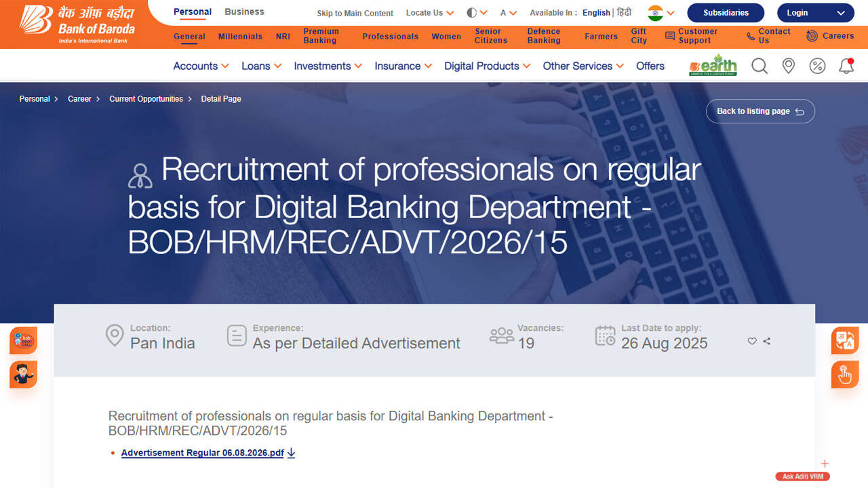
Task: Click the heart favourite icon
Action: pyautogui.click(x=752, y=341)
